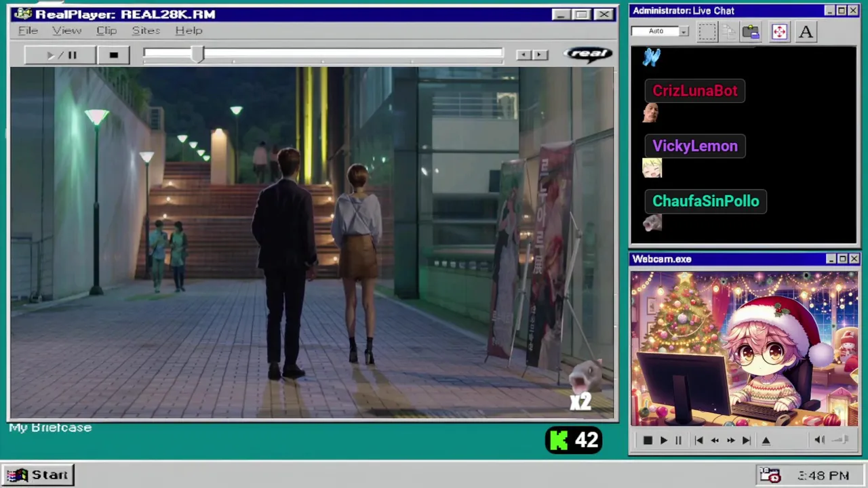This screenshot has width=868, height=488.
Task: Close the Webcam.exe window
Action: [x=854, y=259]
